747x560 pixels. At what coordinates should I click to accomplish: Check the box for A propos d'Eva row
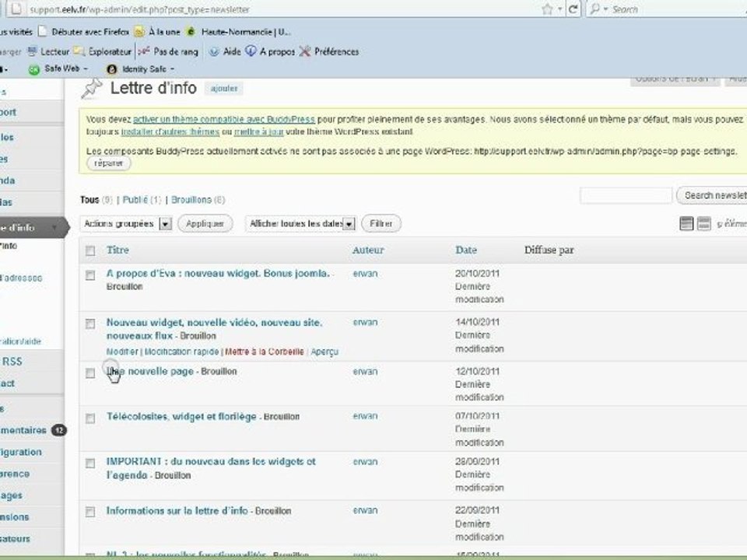[90, 275]
